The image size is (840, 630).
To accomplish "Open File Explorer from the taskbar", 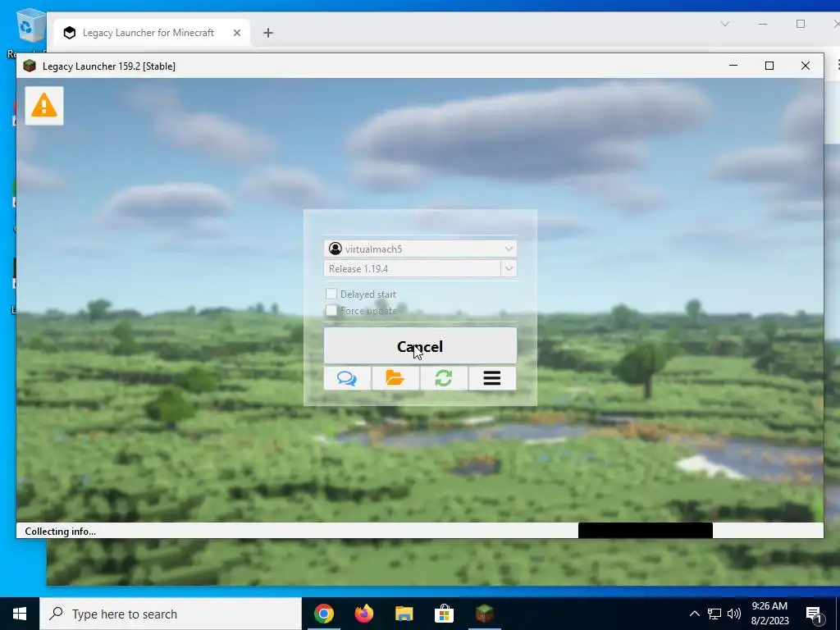I will pos(404,614).
